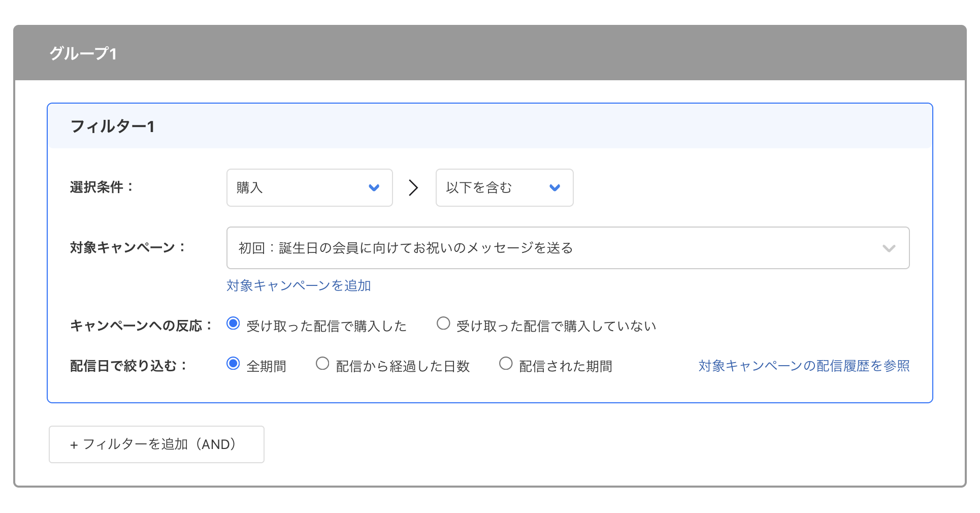980x513 pixels.
Task: Click the arrow icon between the two dropdowns
Action: point(413,187)
